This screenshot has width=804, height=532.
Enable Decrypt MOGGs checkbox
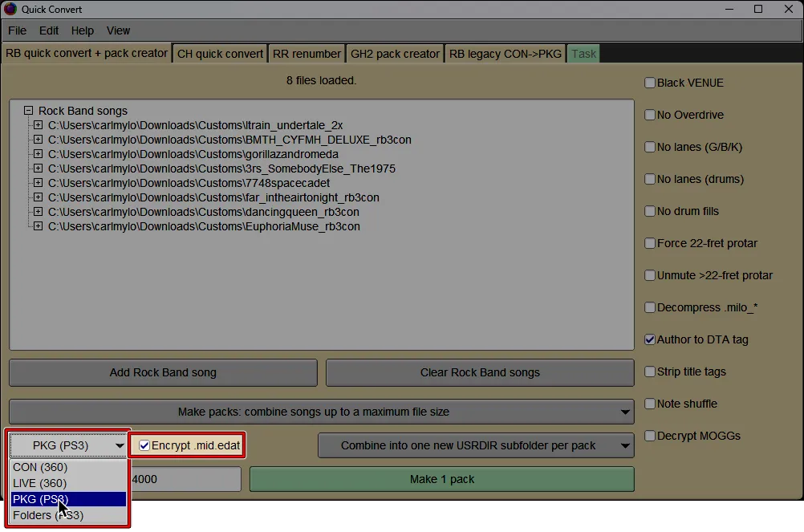click(x=650, y=436)
